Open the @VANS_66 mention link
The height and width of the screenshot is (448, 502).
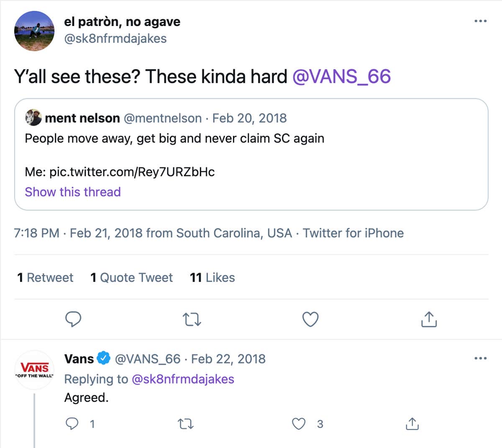click(x=341, y=77)
